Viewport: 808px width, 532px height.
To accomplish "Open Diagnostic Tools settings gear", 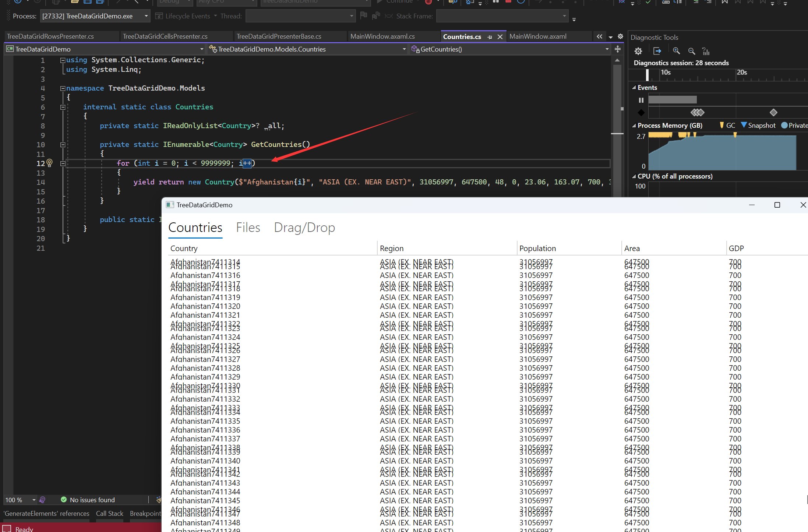I will 638,51.
